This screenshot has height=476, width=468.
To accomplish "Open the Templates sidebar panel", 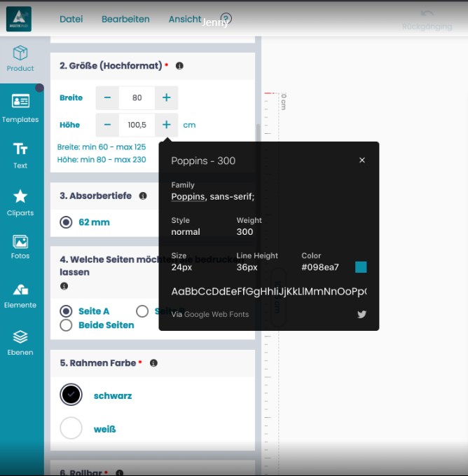I will tap(20, 109).
